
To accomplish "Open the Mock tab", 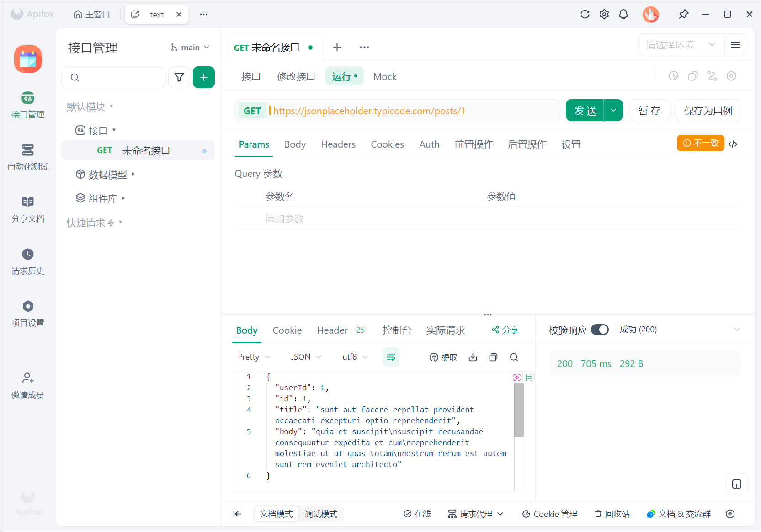I will tap(384, 76).
